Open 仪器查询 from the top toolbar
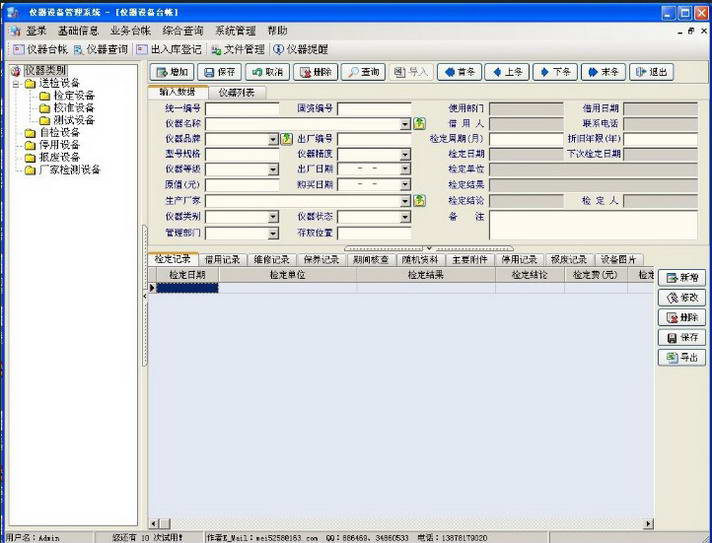This screenshot has height=543, width=712. [x=100, y=48]
